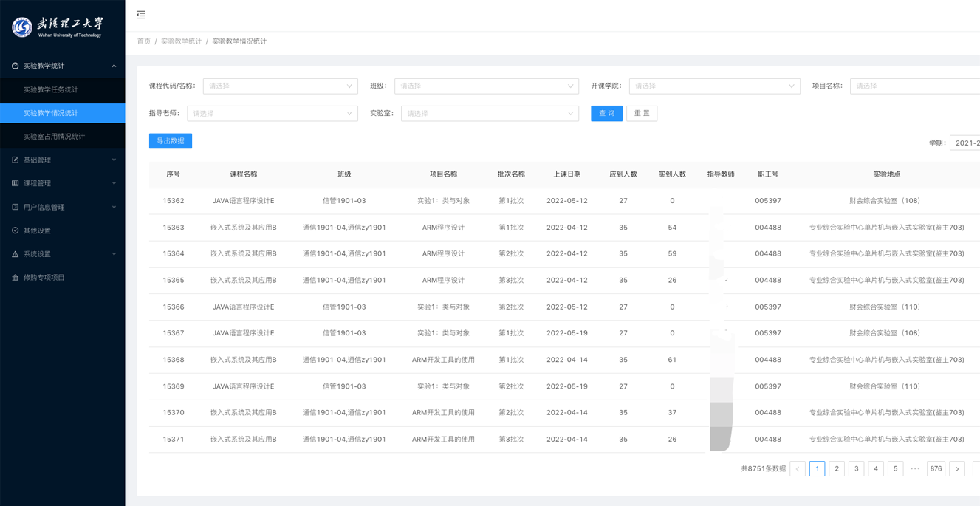The width and height of the screenshot is (980, 506).
Task: Click the row number 15362 cell
Action: (x=174, y=201)
